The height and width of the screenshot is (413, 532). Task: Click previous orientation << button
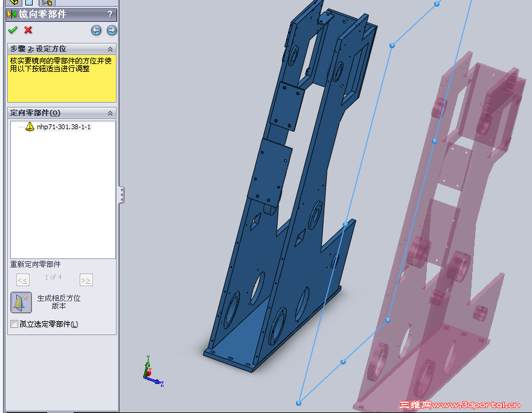pos(23,280)
